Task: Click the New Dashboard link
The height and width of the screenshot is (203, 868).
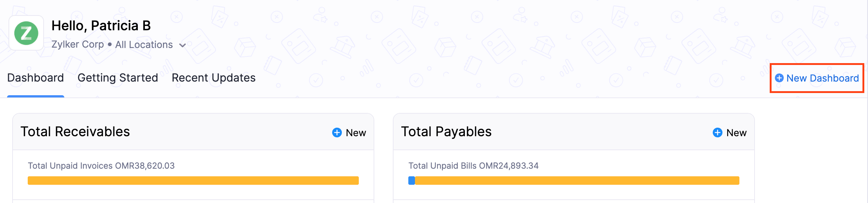Action: (822, 78)
